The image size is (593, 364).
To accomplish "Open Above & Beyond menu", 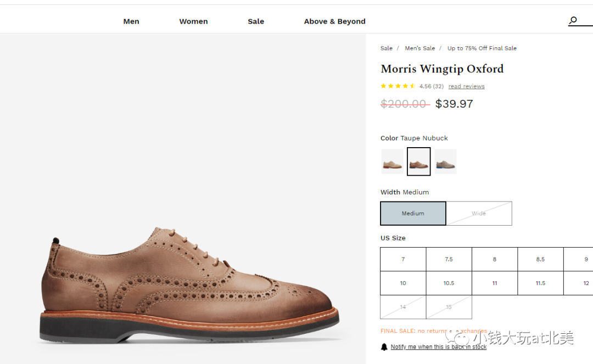I will coord(334,21).
